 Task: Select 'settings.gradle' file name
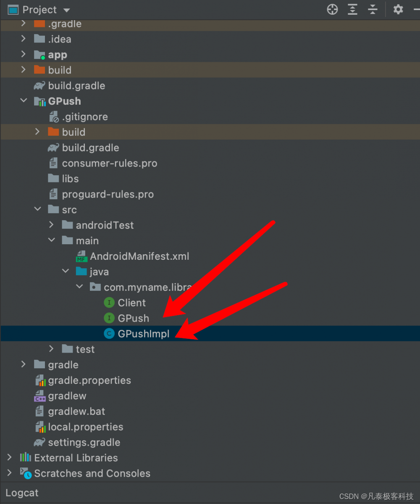(84, 442)
